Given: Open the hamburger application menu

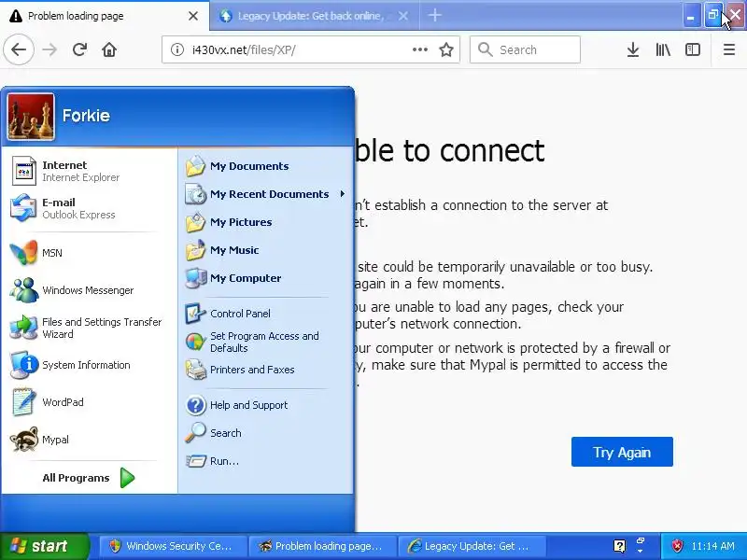Looking at the screenshot, I should (729, 49).
